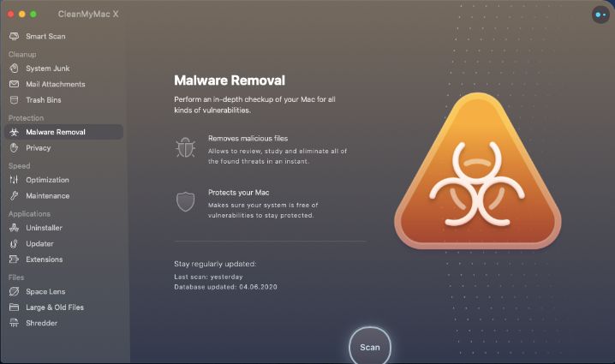Open the Optimization sliders icon
Image resolution: width=615 pixels, height=364 pixels.
14,180
